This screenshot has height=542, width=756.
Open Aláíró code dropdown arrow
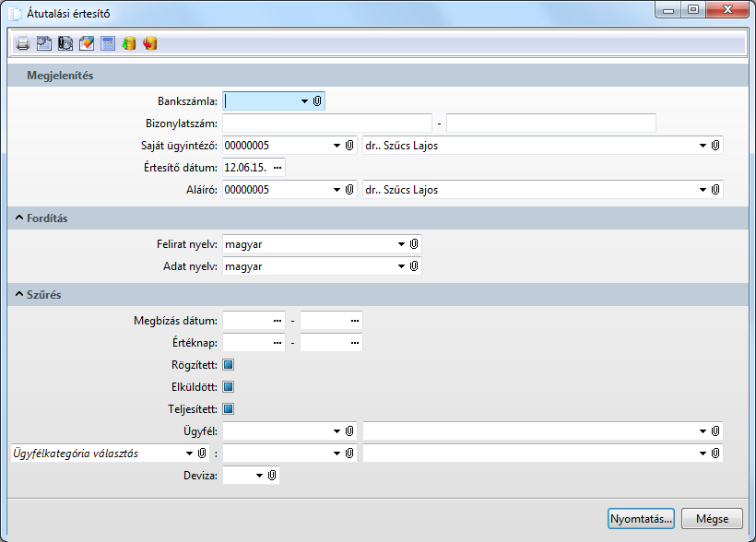[337, 190]
